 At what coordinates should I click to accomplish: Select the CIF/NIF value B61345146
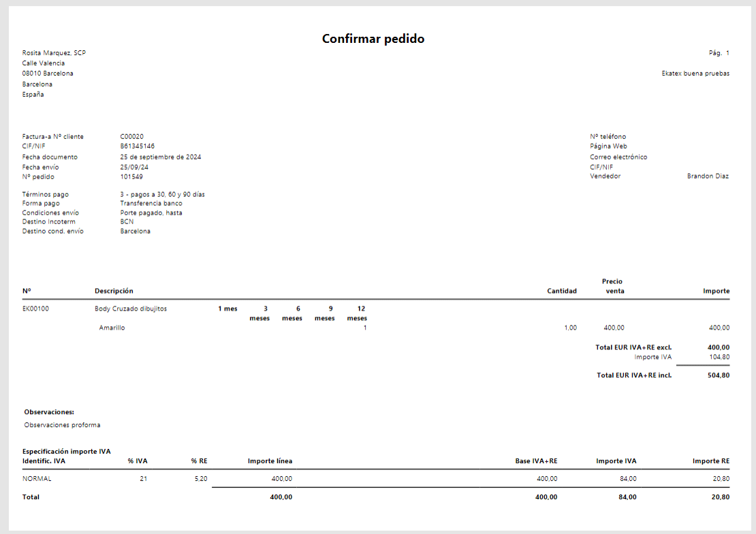137,146
